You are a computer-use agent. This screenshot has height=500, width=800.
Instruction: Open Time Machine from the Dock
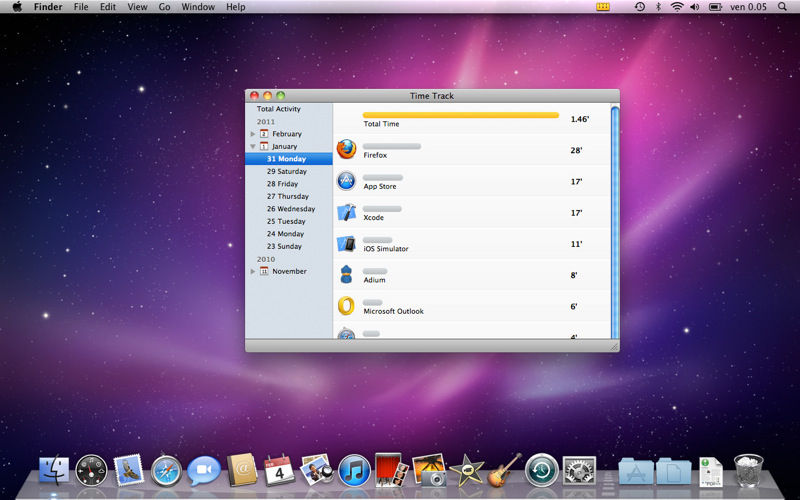click(541, 470)
